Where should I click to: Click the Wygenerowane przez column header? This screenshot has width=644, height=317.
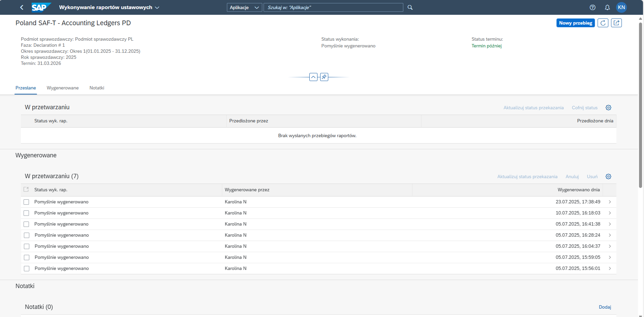pos(247,190)
